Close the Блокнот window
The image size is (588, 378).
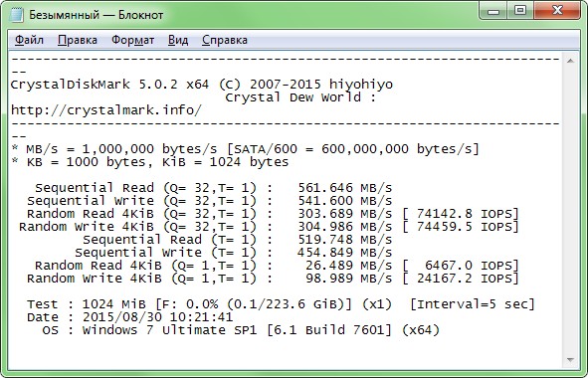tap(557, 11)
